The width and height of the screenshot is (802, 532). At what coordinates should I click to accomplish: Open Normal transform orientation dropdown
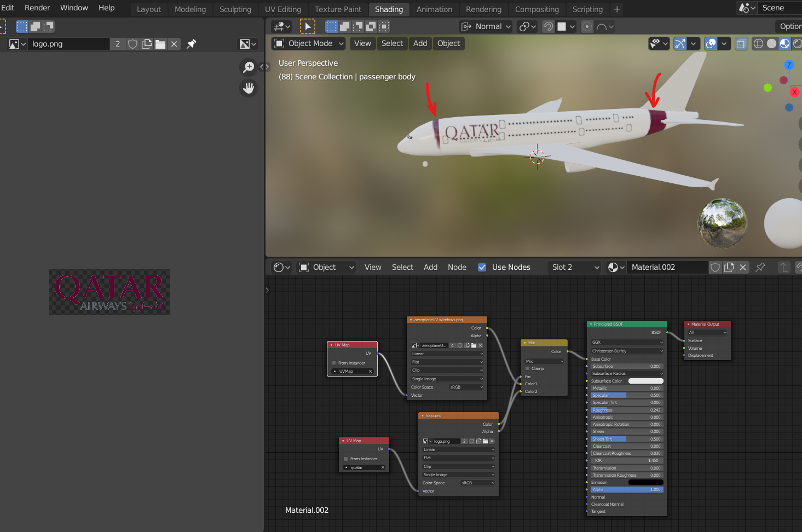486,26
